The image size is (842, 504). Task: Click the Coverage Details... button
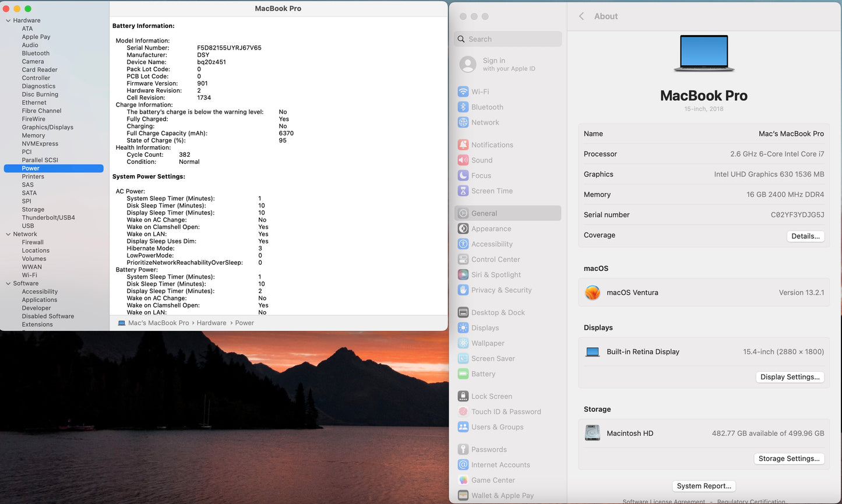click(805, 236)
